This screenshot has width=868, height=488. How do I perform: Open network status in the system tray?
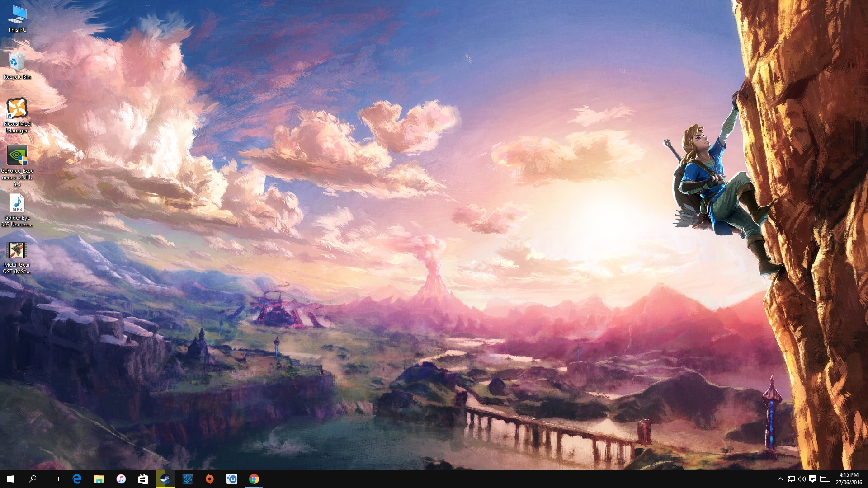click(791, 479)
